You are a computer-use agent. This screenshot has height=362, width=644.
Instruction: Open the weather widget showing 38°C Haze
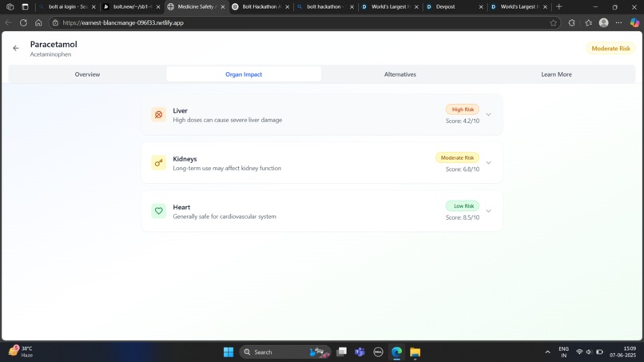(x=21, y=352)
